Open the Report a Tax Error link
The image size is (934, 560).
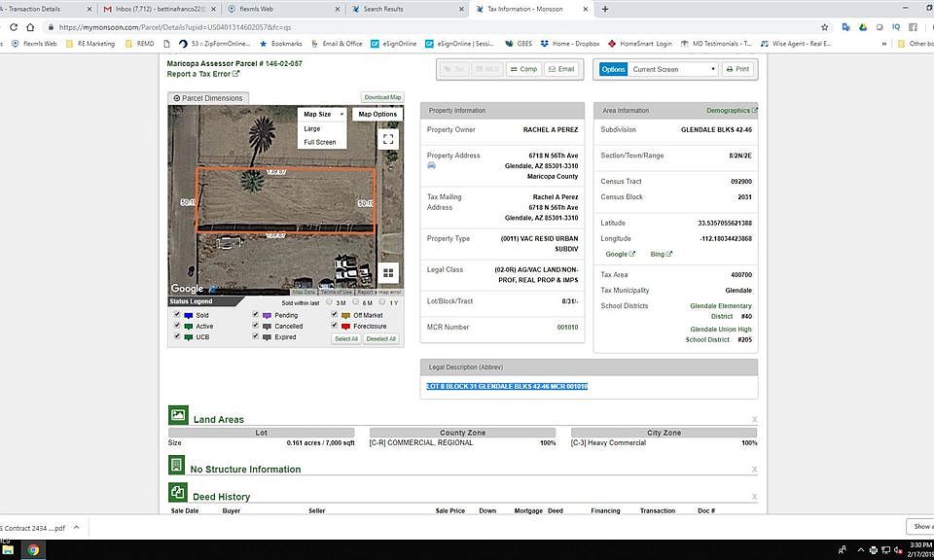coord(203,74)
